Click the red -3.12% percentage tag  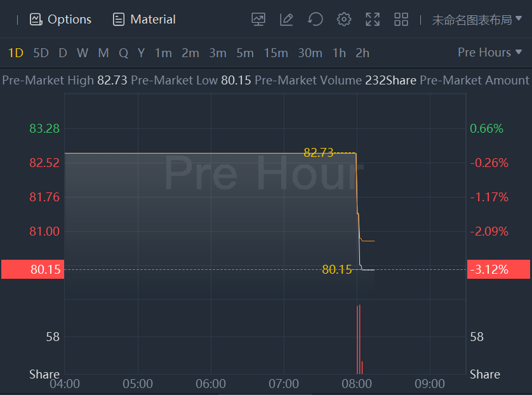click(498, 269)
